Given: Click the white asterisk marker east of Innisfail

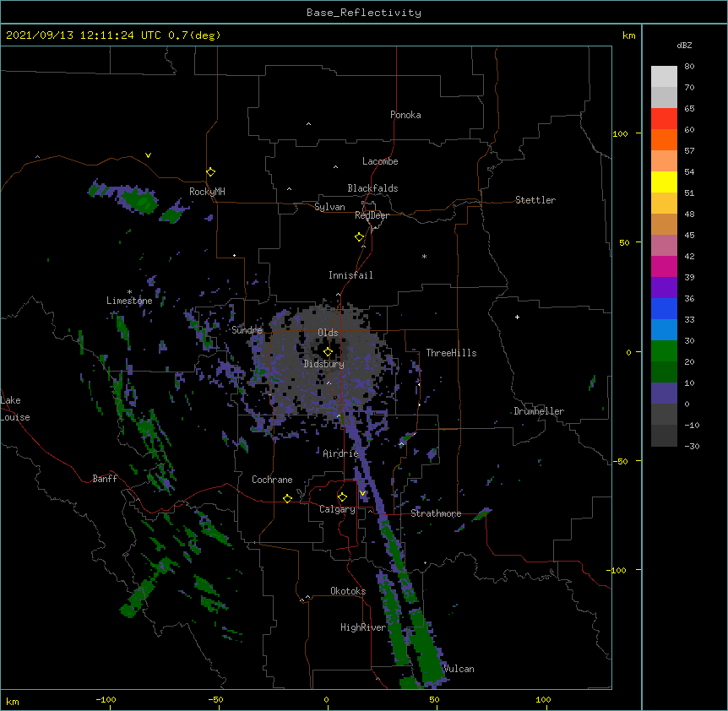Looking at the screenshot, I should click(424, 256).
